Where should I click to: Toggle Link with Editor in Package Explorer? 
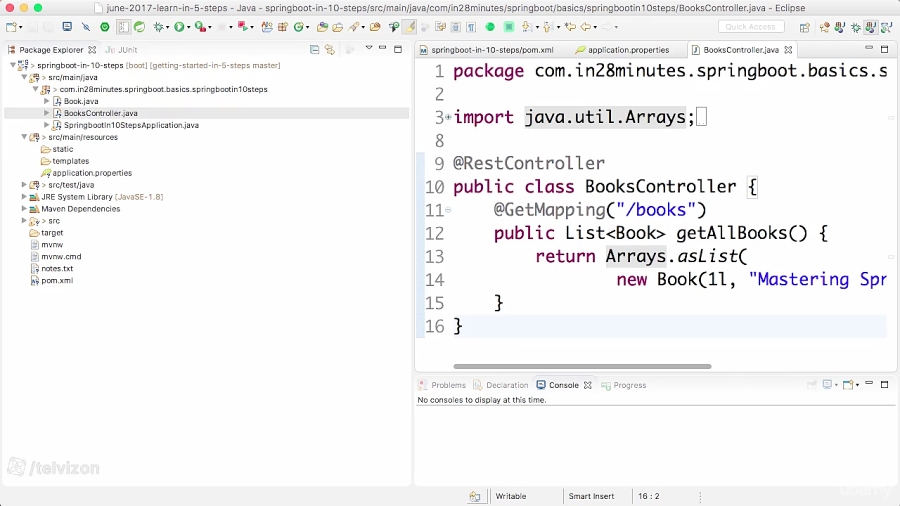tap(330, 50)
